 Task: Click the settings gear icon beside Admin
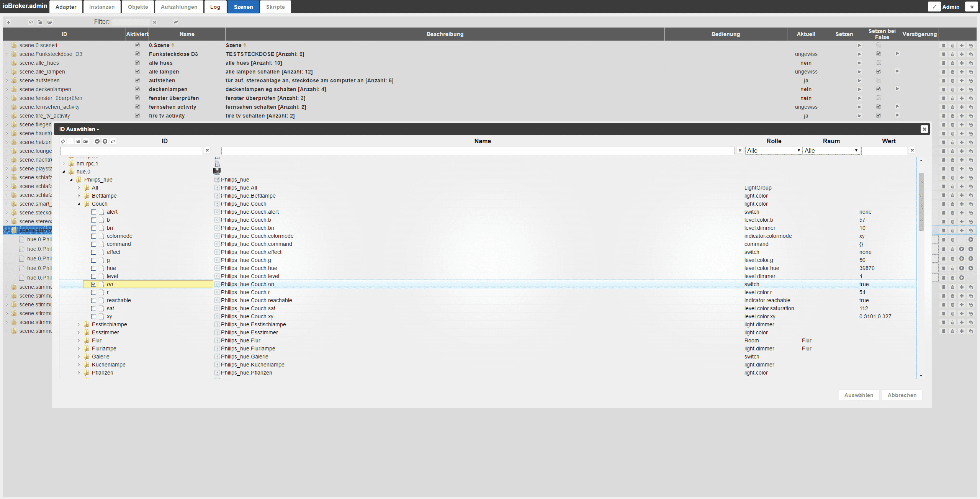(971, 7)
